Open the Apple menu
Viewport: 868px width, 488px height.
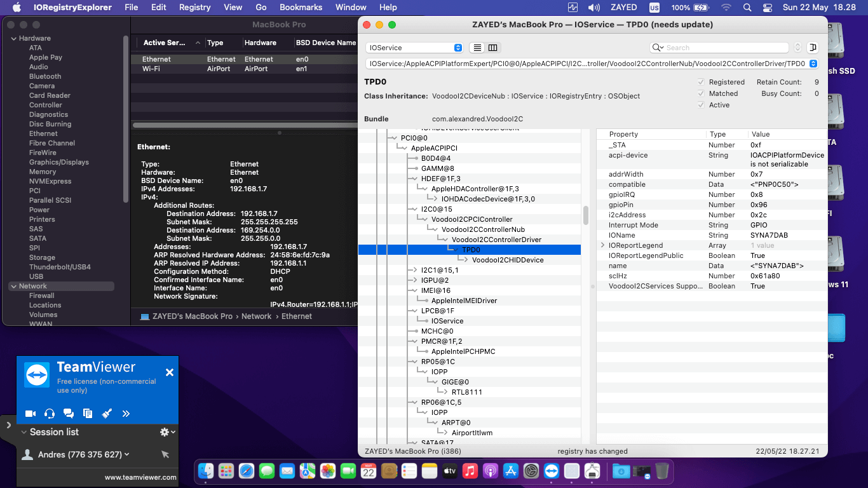coord(17,8)
